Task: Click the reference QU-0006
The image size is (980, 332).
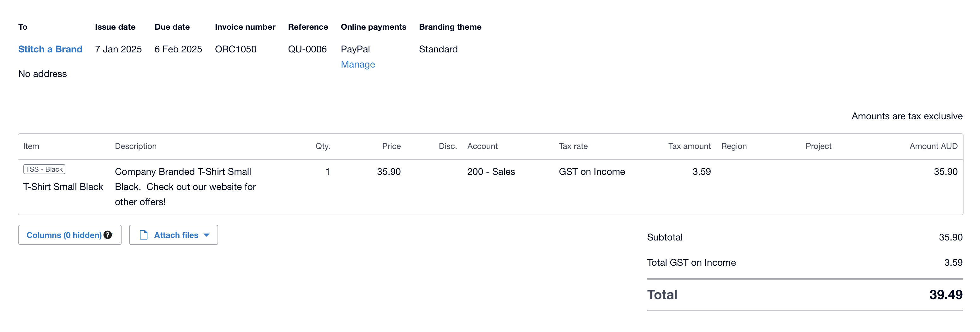Action: (x=307, y=49)
